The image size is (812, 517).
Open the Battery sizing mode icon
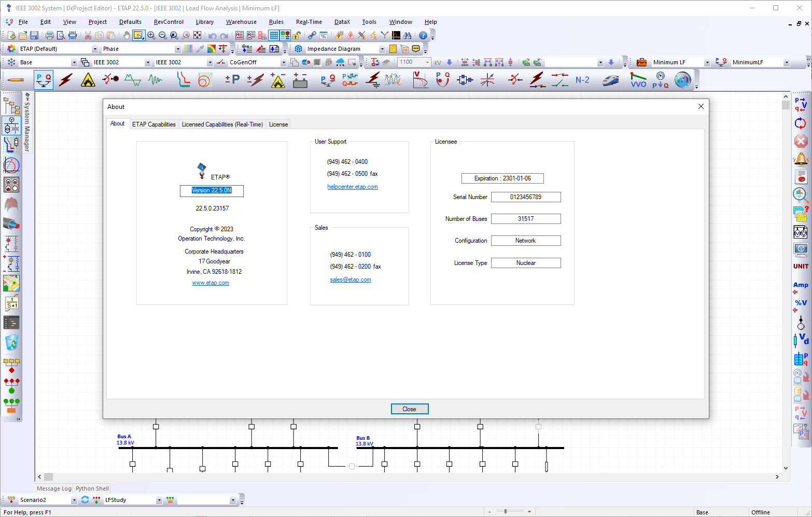pos(300,80)
